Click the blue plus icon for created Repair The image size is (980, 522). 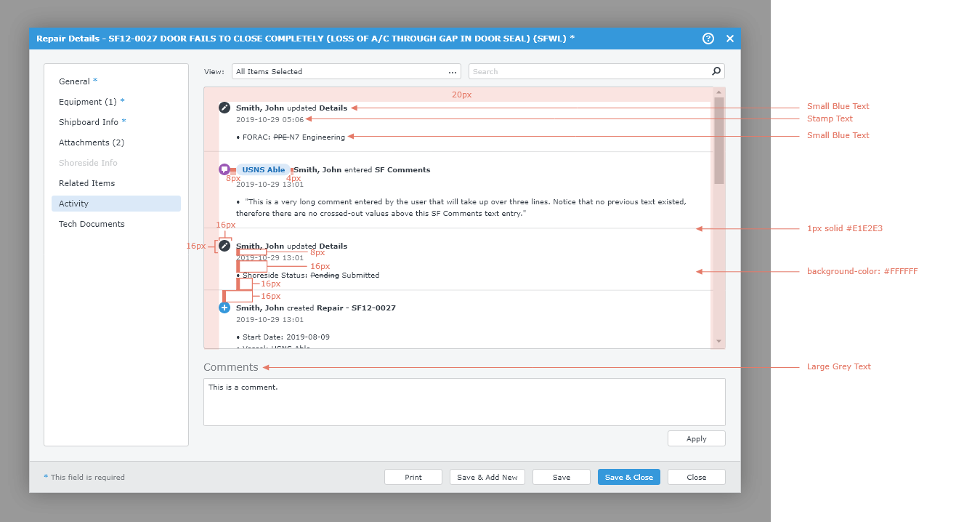pos(224,308)
